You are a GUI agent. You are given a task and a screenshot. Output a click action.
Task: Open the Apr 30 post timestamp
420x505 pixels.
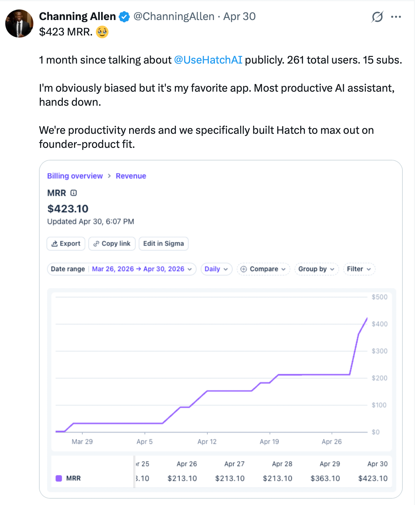pos(239,17)
